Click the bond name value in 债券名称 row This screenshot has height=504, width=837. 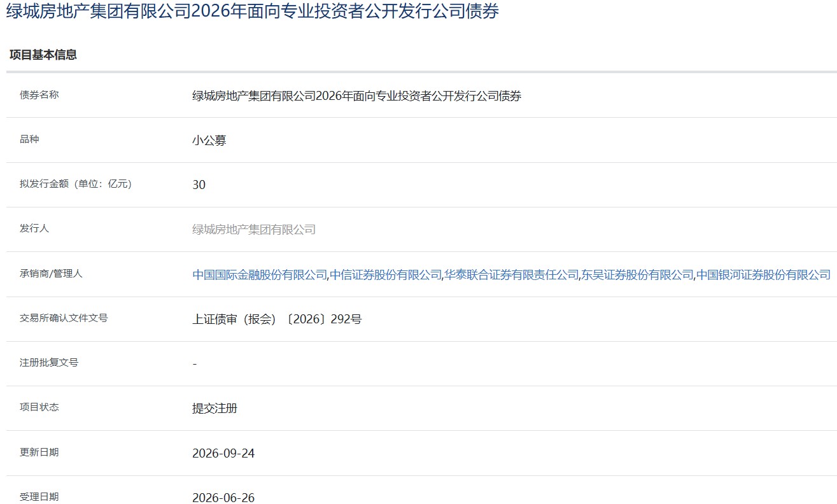pyautogui.click(x=356, y=96)
